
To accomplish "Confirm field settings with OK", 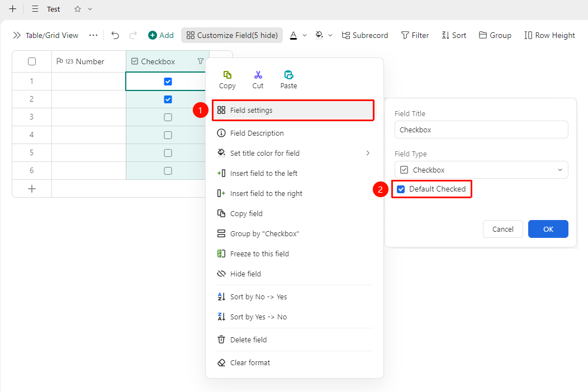I will (x=548, y=229).
